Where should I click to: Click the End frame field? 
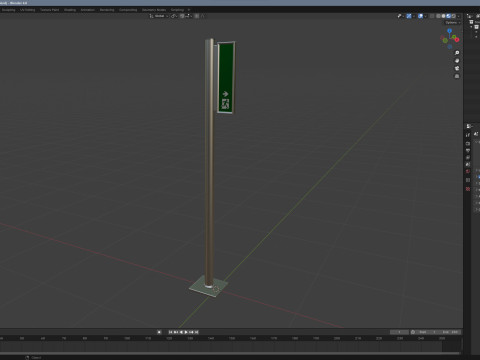click(450, 332)
